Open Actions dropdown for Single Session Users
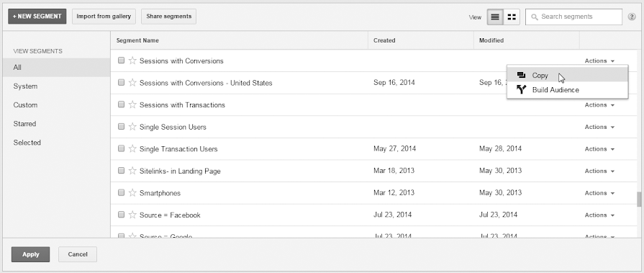This screenshot has height=273, width=644. point(599,127)
